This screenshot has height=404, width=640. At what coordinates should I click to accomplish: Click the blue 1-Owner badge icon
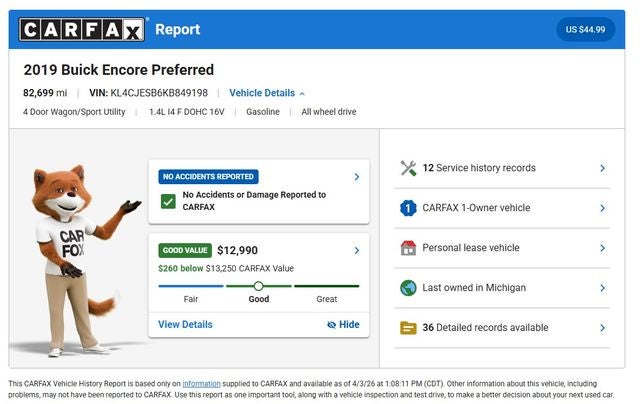[408, 208]
